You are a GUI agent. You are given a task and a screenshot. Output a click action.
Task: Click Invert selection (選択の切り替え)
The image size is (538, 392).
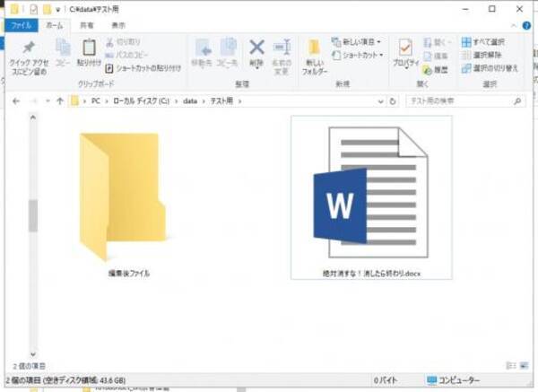490,68
